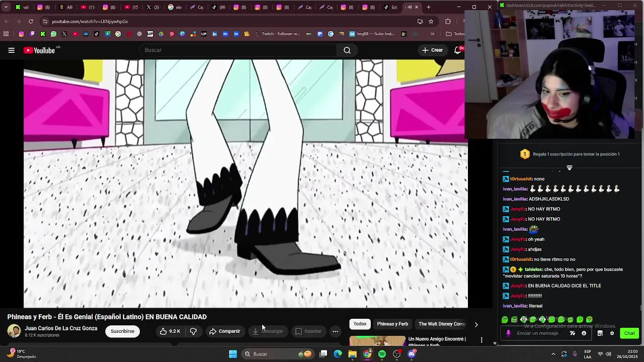Open video options for Un Nuevo Amigo Encontré
Image resolution: width=644 pixels, height=362 pixels.
click(481, 340)
